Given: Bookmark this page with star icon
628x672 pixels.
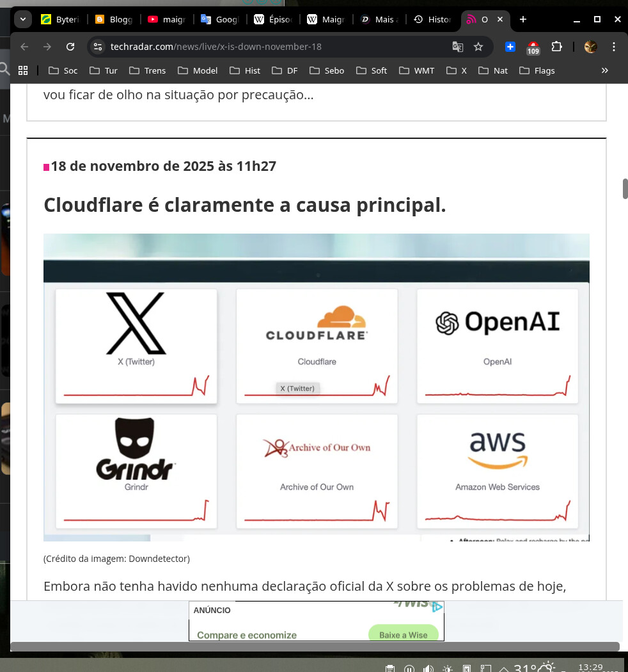Looking at the screenshot, I should click(x=478, y=47).
